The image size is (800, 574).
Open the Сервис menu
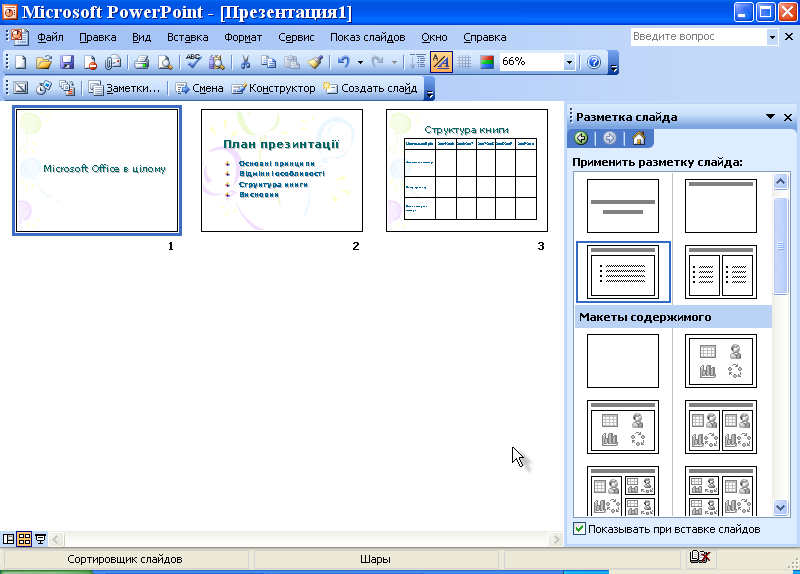[x=296, y=37]
